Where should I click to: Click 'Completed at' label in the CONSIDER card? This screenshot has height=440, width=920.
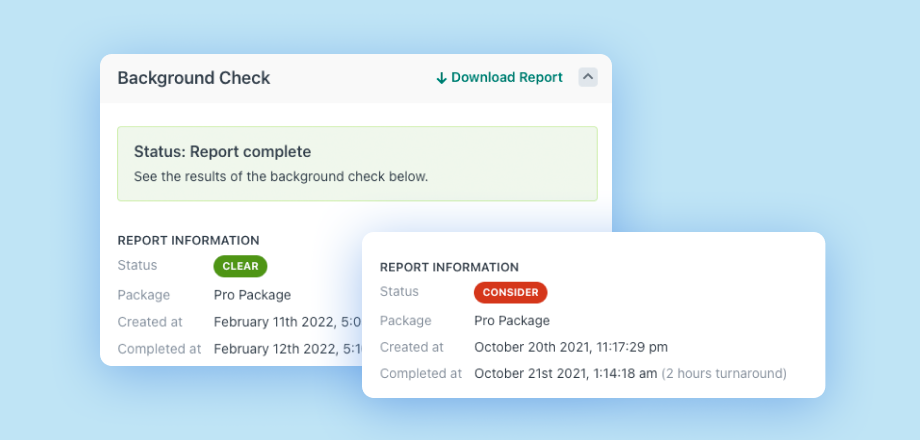tap(421, 374)
